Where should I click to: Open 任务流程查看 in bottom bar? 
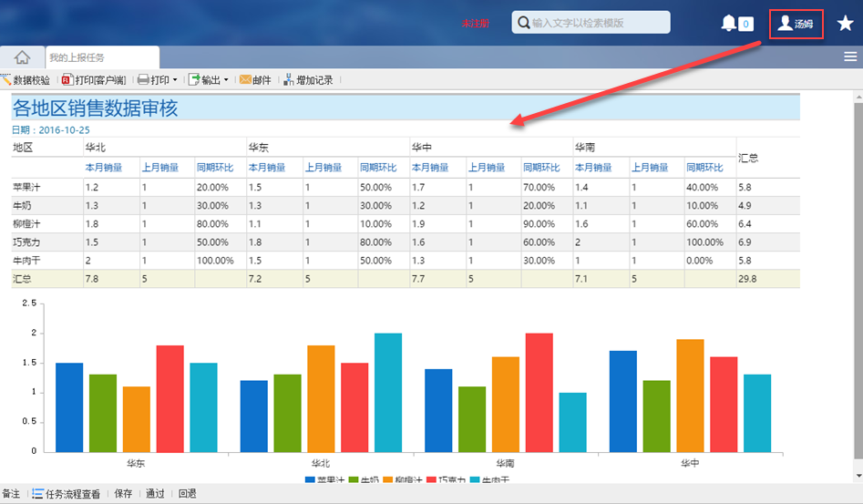pyautogui.click(x=66, y=494)
